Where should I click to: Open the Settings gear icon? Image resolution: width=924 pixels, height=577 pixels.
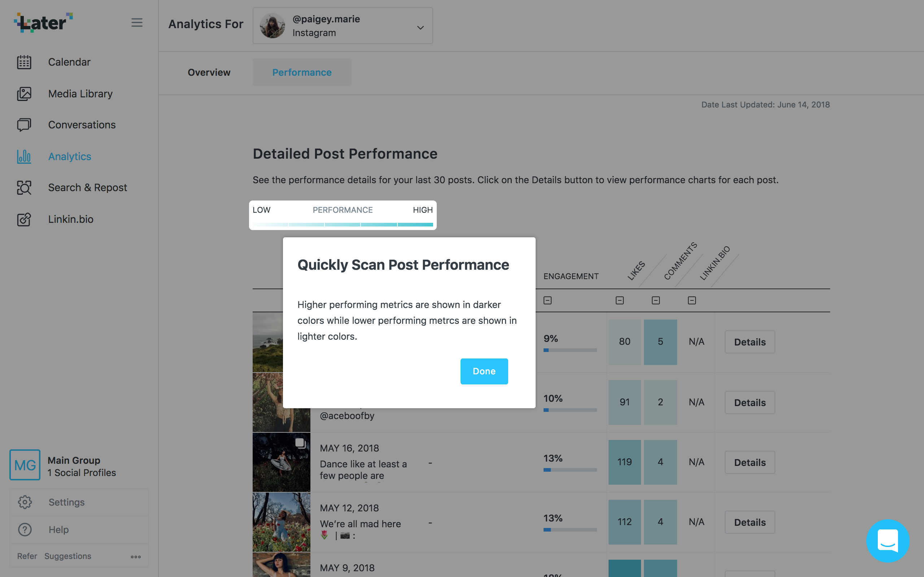pyautogui.click(x=25, y=502)
